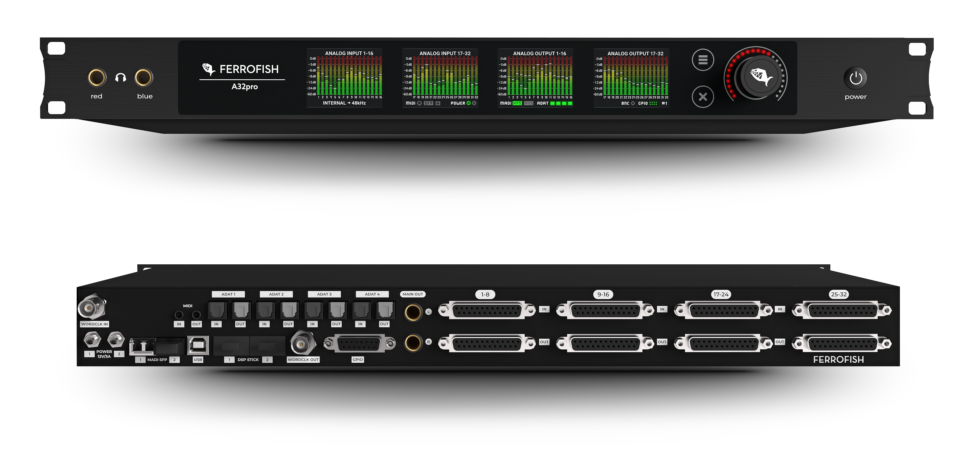Screen dimensions: 980x454
Task: Click the round X cancel button
Action: tap(703, 97)
